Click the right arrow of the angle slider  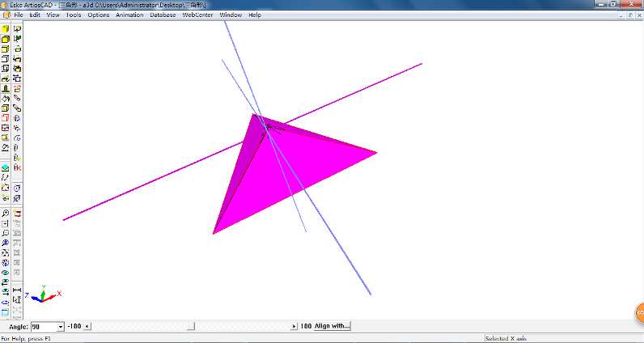tap(294, 326)
